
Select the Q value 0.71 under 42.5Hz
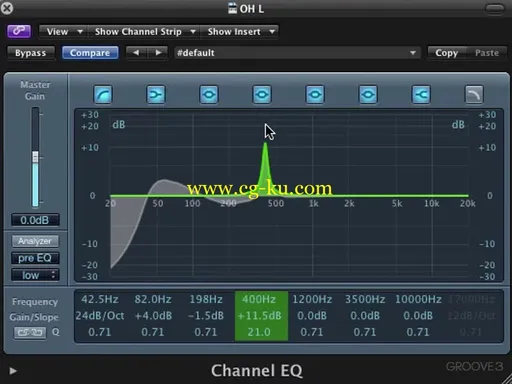tap(100, 332)
